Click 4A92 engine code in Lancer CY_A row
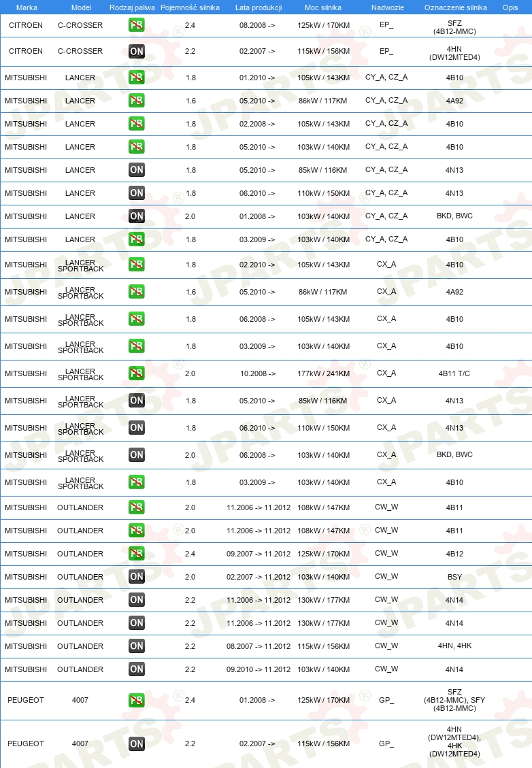 click(454, 101)
